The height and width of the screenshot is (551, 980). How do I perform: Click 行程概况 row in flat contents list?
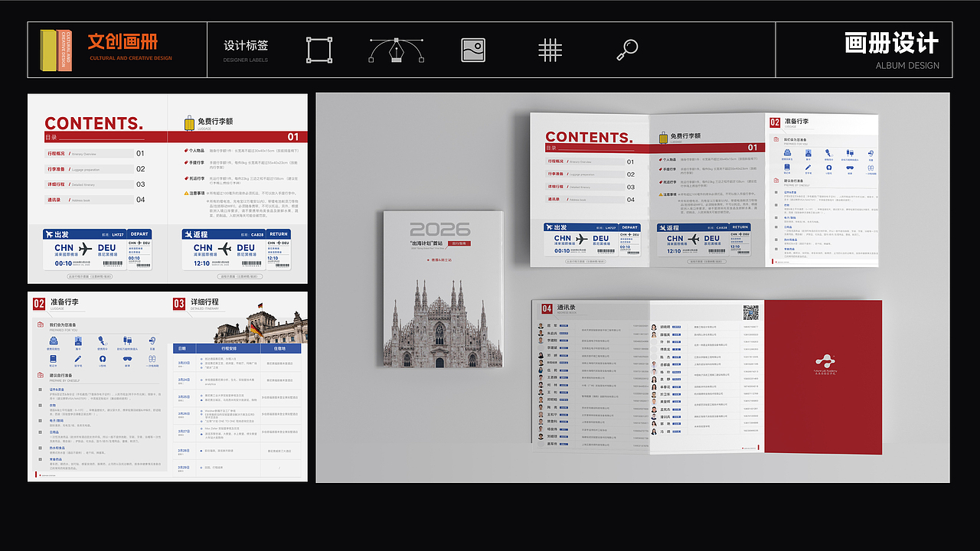point(90,153)
